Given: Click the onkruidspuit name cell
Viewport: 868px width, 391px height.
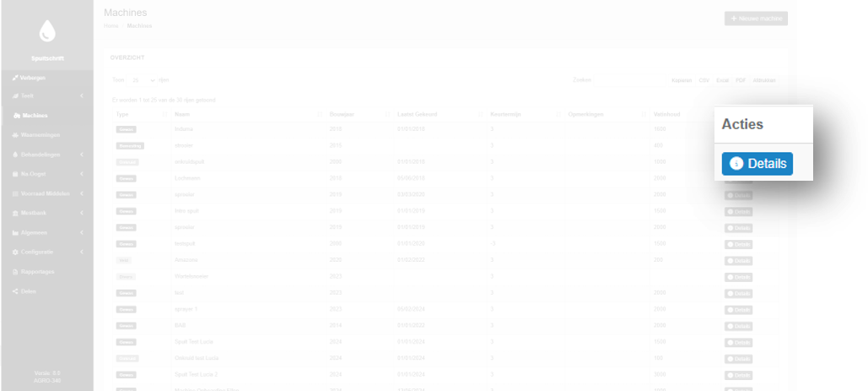Looking at the screenshot, I should click(189, 161).
